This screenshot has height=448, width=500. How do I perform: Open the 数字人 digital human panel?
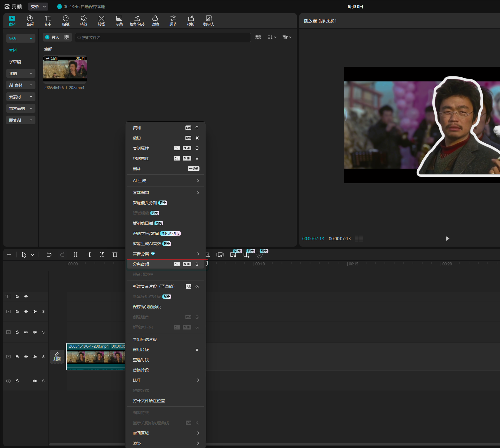tap(209, 21)
